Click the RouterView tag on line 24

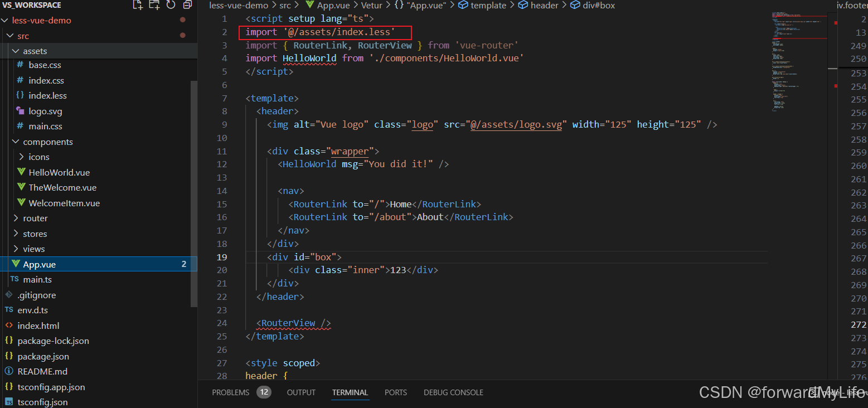pyautogui.click(x=293, y=323)
